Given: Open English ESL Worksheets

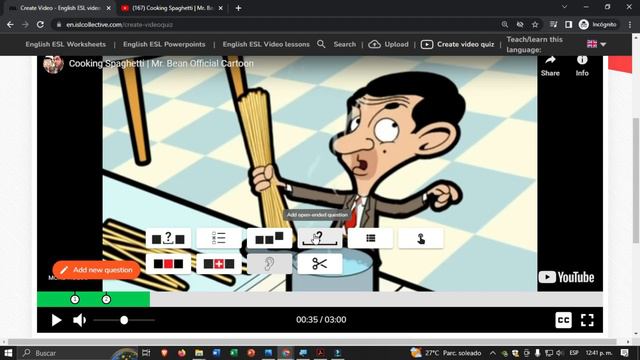Looking at the screenshot, I should (65, 44).
